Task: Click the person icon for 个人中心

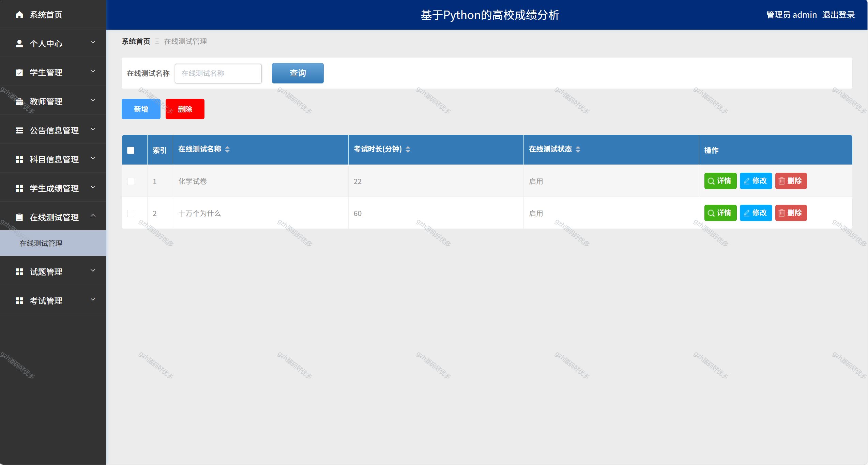Action: click(x=19, y=44)
